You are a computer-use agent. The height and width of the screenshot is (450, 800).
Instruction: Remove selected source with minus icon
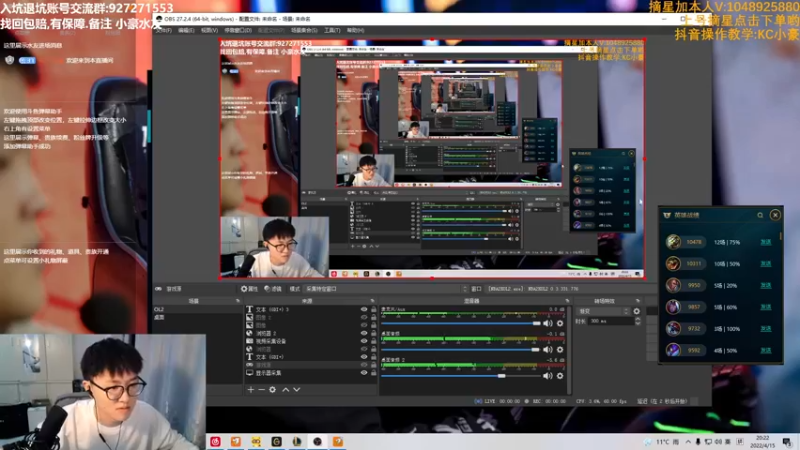[261, 390]
